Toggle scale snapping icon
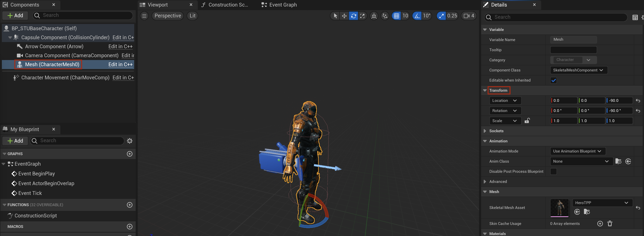 pyautogui.click(x=441, y=16)
